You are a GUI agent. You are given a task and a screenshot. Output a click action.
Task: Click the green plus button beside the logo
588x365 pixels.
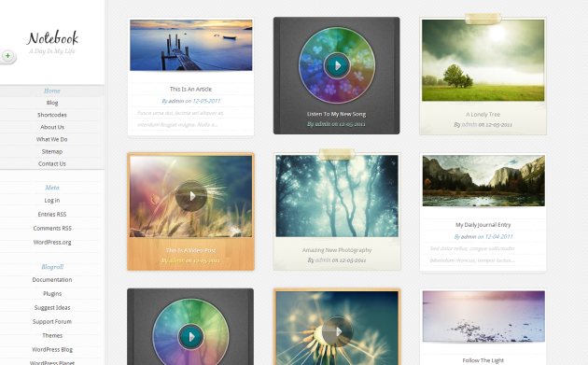pos(7,56)
